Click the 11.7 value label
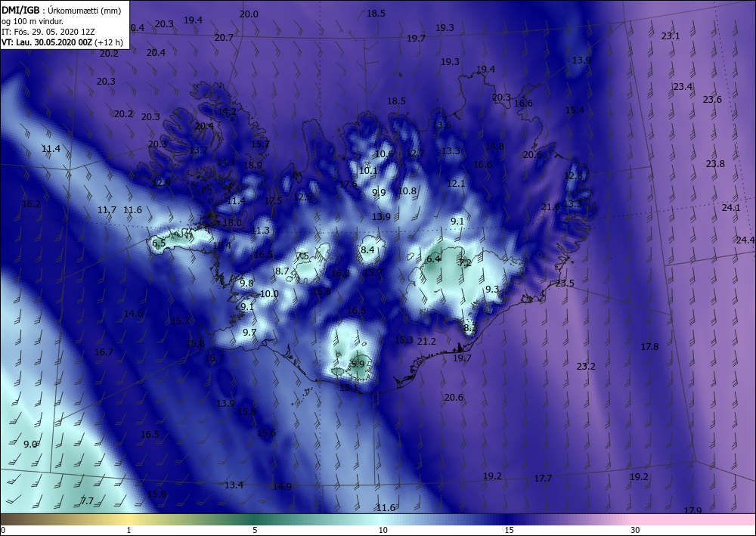This screenshot has height=536, width=756. click(107, 210)
